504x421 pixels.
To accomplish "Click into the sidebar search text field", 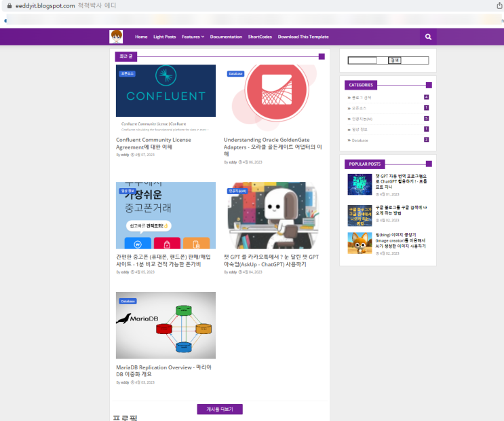I will [362, 60].
